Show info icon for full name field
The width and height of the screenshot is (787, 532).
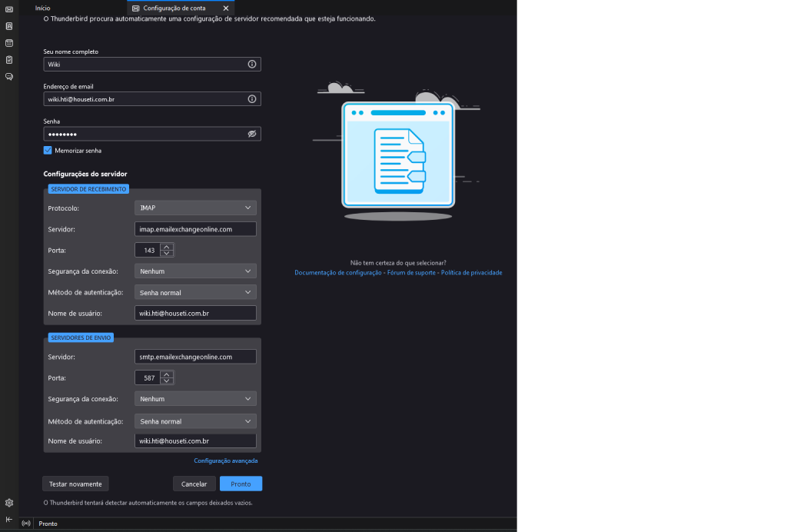coord(252,65)
